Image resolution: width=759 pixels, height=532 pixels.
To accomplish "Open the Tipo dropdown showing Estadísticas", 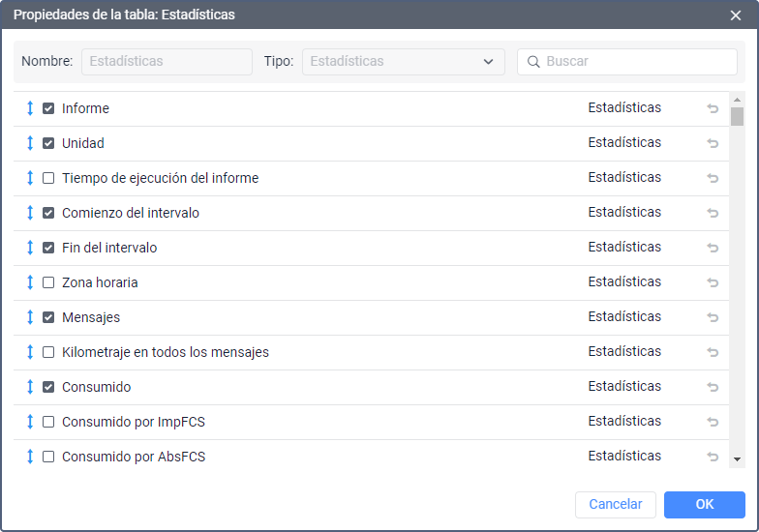I will tap(403, 62).
